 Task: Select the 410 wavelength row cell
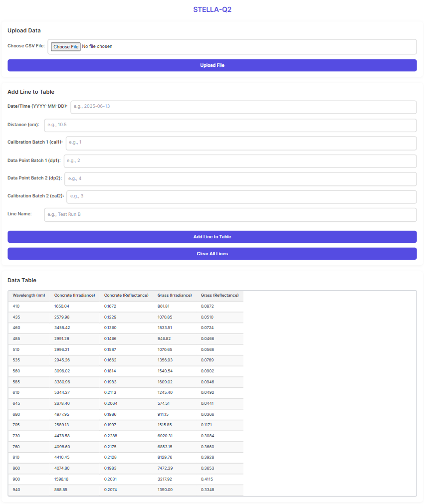pos(16,306)
